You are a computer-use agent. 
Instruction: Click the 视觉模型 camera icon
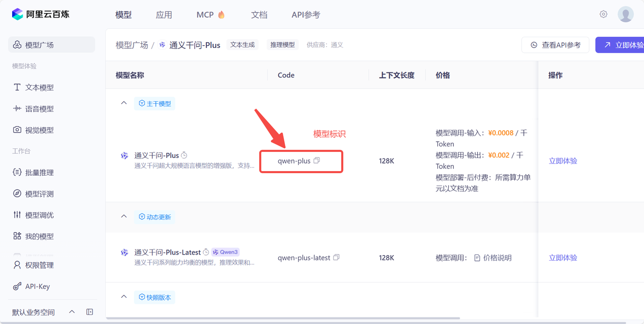[x=17, y=130]
